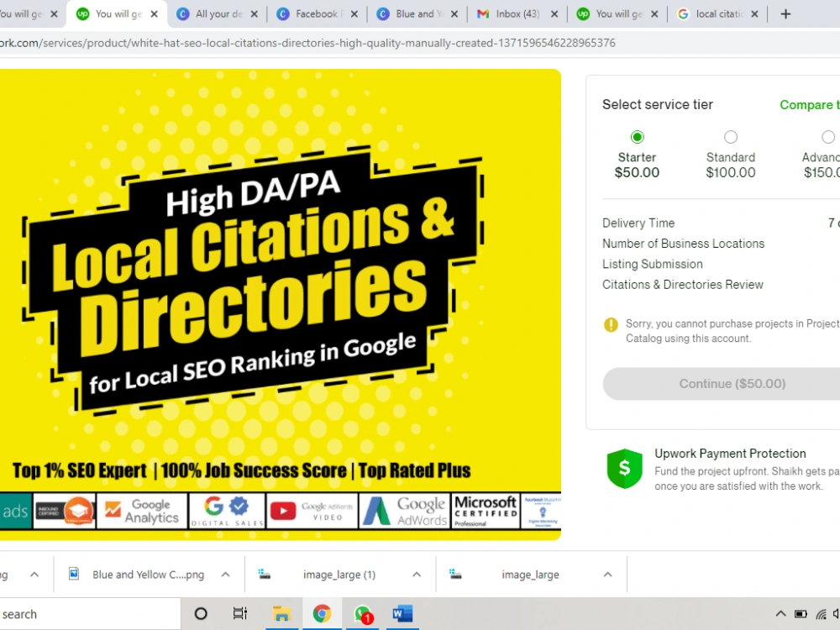Close the active Upwork tab

point(154,14)
